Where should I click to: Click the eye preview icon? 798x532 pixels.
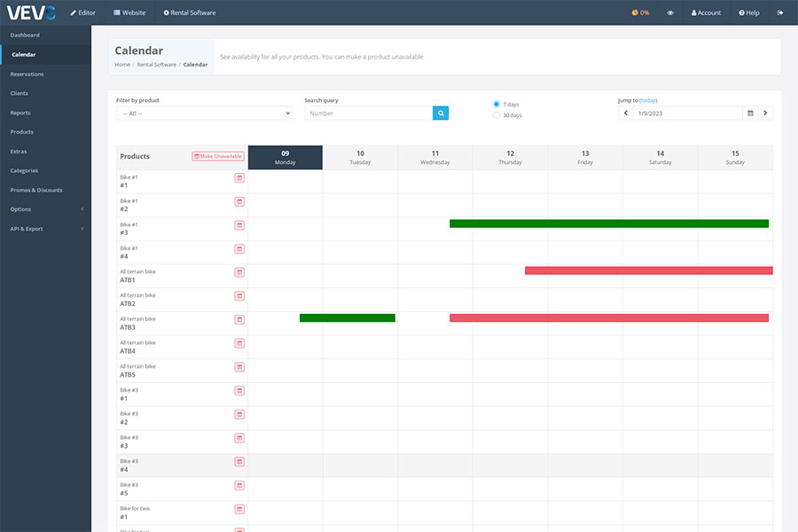pyautogui.click(x=670, y=12)
